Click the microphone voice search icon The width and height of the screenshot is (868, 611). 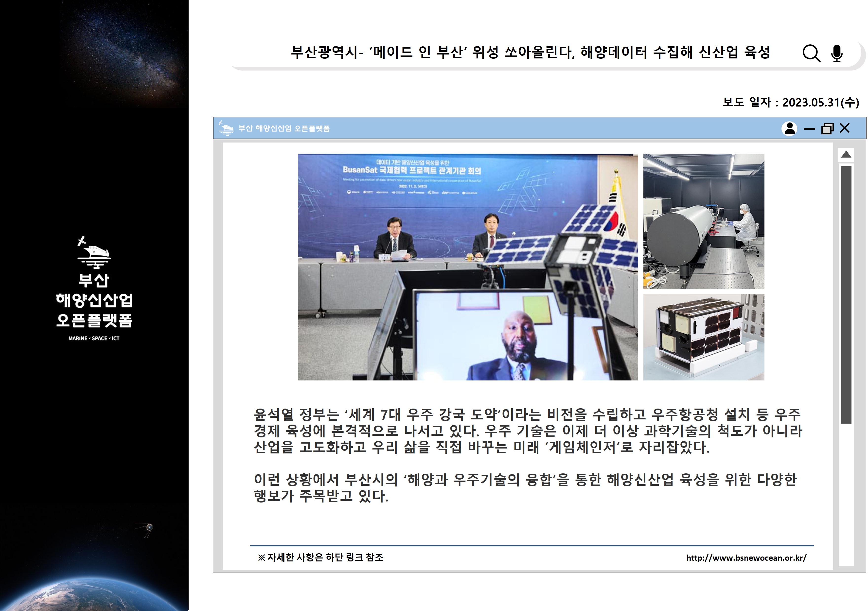[837, 53]
